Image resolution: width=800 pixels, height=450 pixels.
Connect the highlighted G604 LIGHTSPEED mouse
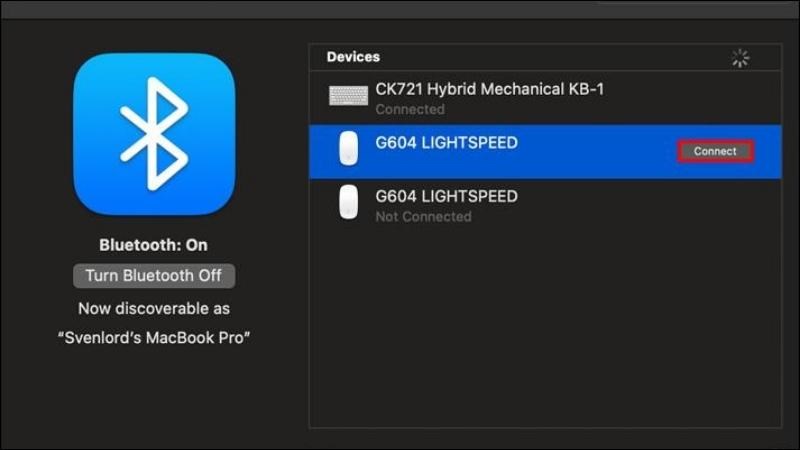click(715, 151)
